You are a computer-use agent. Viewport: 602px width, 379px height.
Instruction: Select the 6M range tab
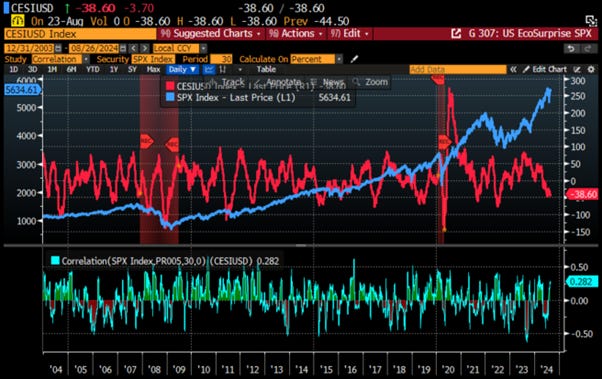point(71,70)
